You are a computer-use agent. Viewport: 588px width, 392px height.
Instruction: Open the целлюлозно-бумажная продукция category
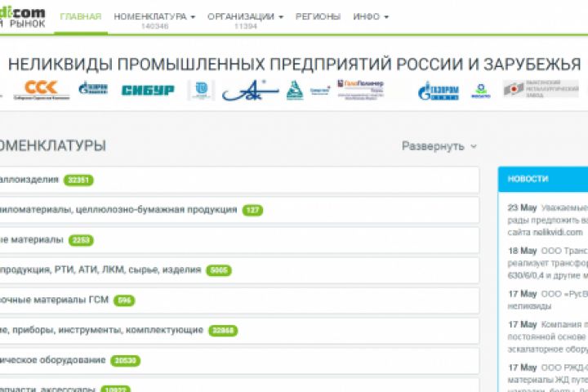[x=239, y=210]
